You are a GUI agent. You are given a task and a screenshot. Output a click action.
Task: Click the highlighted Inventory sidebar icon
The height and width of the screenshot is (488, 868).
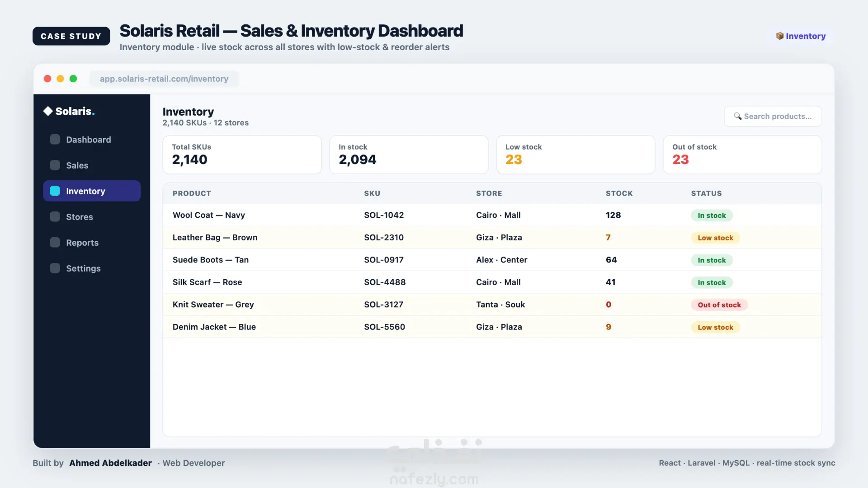click(55, 191)
